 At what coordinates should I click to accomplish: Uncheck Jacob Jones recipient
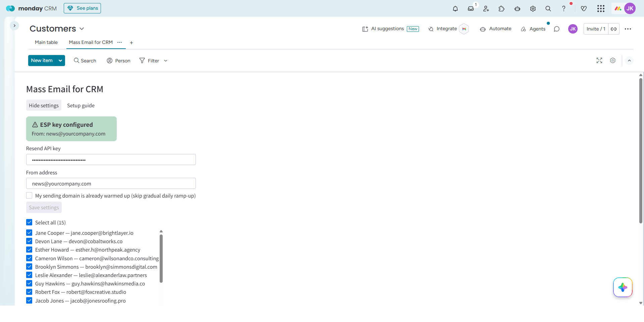(29, 300)
